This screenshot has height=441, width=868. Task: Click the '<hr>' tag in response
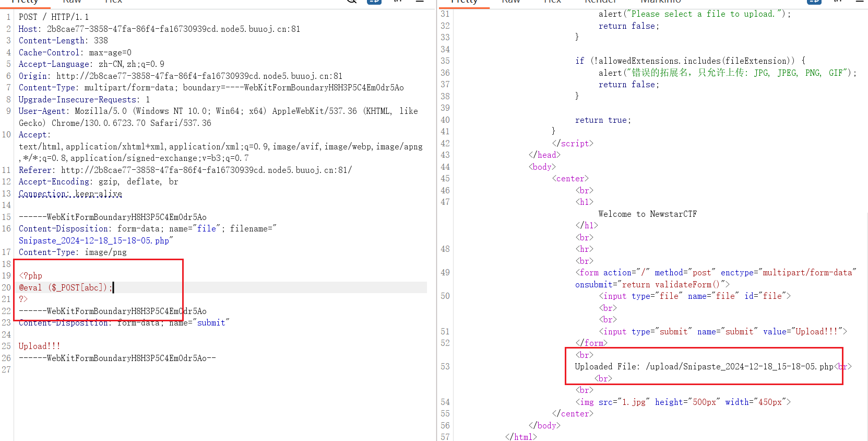(x=585, y=249)
